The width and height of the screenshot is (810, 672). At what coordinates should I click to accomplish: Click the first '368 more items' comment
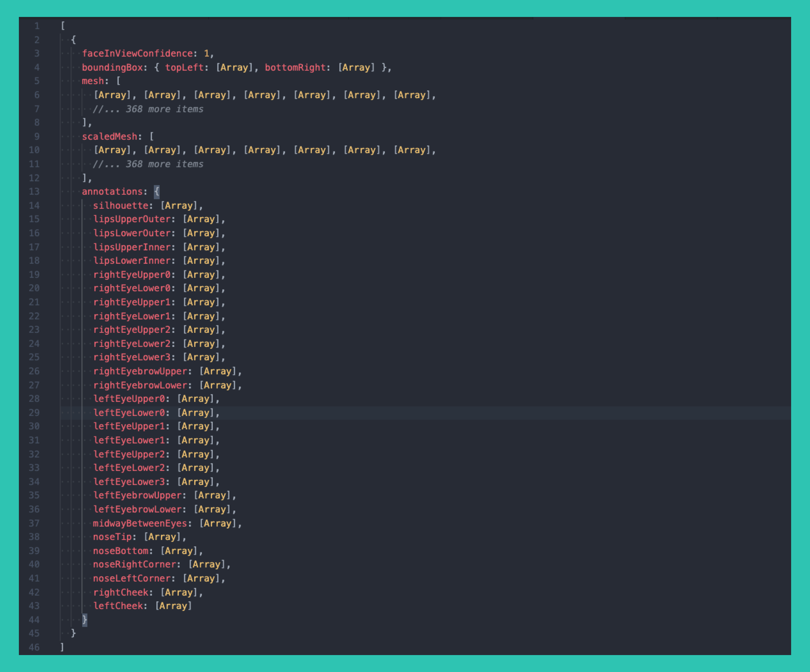148,109
